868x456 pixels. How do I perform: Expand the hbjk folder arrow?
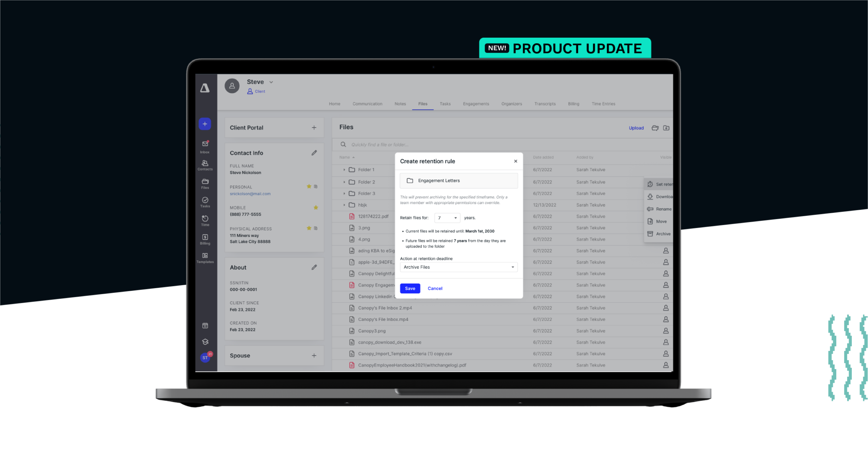click(x=344, y=205)
